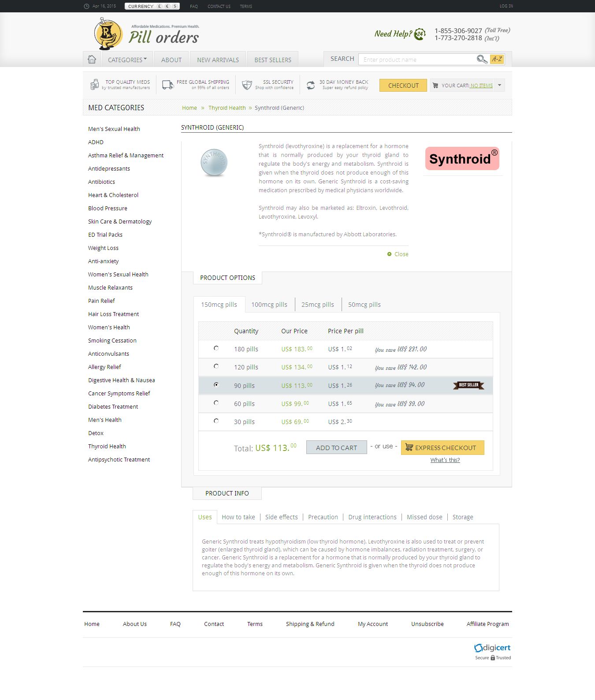Click the shopping cart icon
Screen dimensions: 595x700
coord(435,86)
